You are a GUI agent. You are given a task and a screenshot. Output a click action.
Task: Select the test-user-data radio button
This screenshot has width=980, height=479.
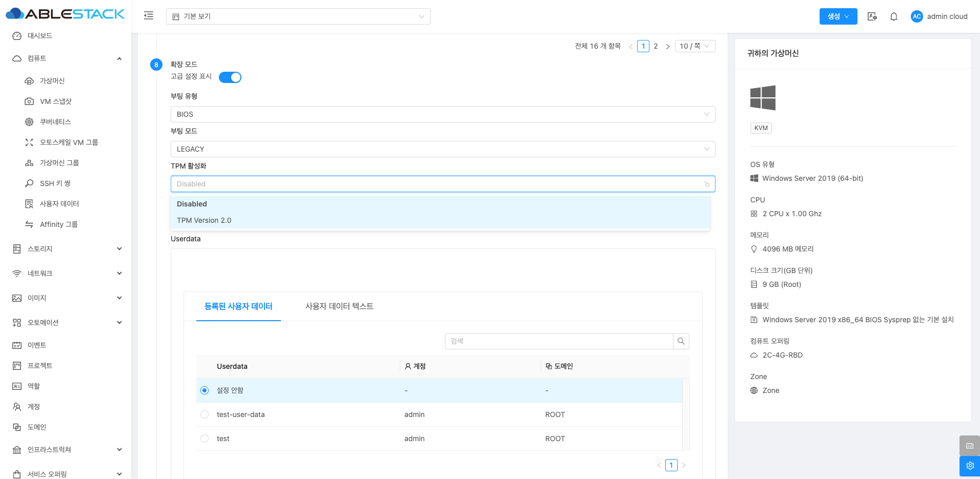205,414
